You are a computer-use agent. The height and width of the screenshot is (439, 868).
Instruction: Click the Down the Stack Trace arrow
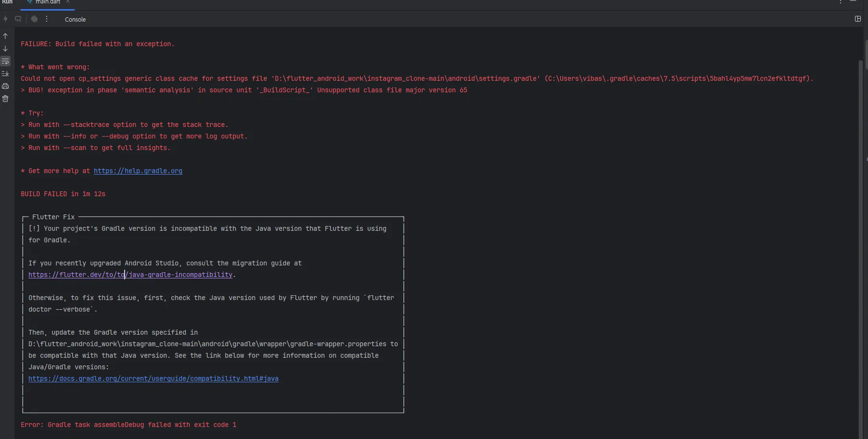click(x=5, y=49)
